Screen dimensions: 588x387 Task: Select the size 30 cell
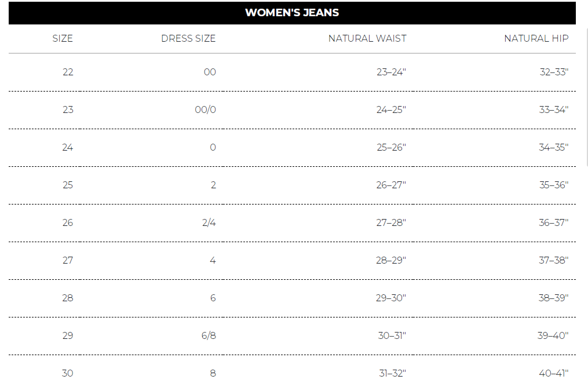pos(68,373)
